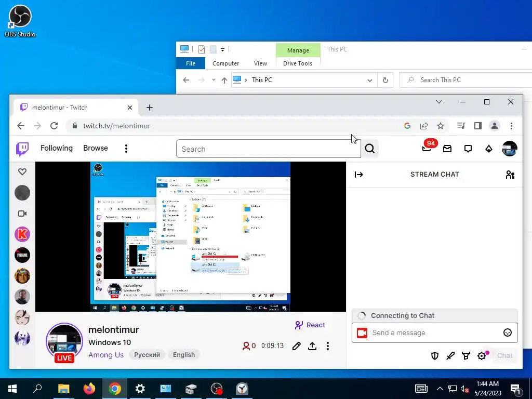Image resolution: width=532 pixels, height=399 pixels.
Task: Click the melontimur LIVE profile picture
Action: [x=64, y=342]
